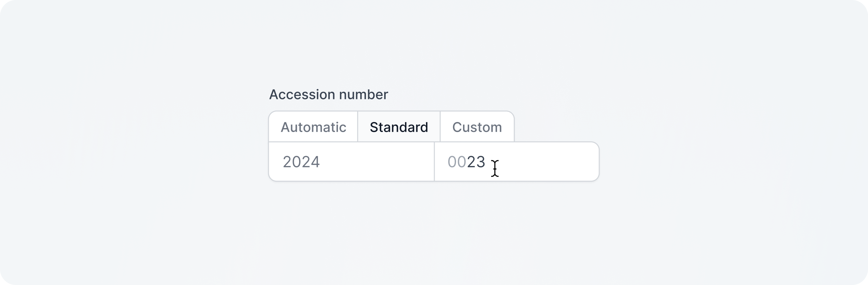868x285 pixels.
Task: Click the Accession number label
Action: tap(328, 95)
